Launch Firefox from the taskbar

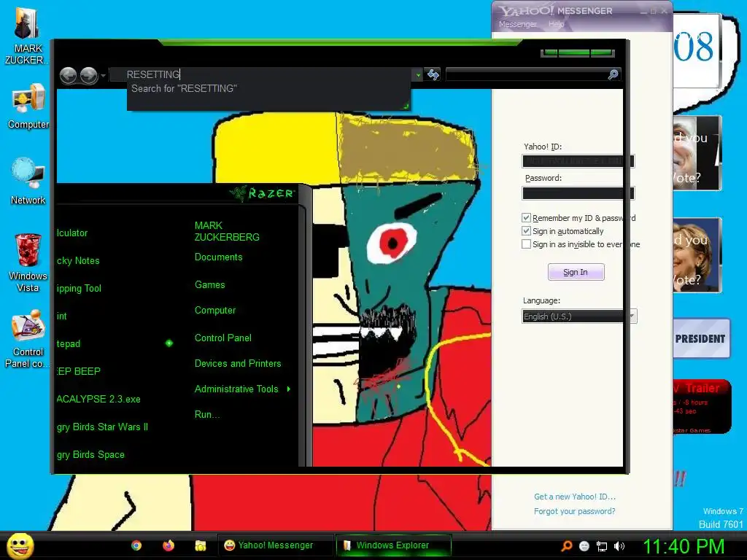pos(169,545)
